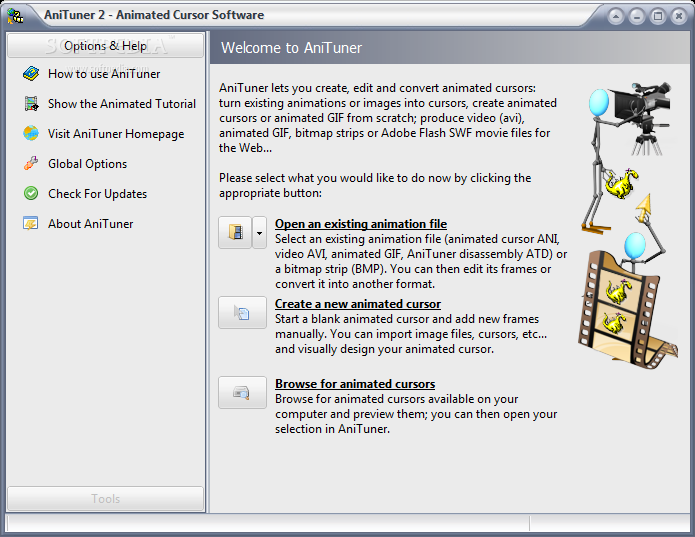Click the Create a new animated cursor link

coord(358,304)
